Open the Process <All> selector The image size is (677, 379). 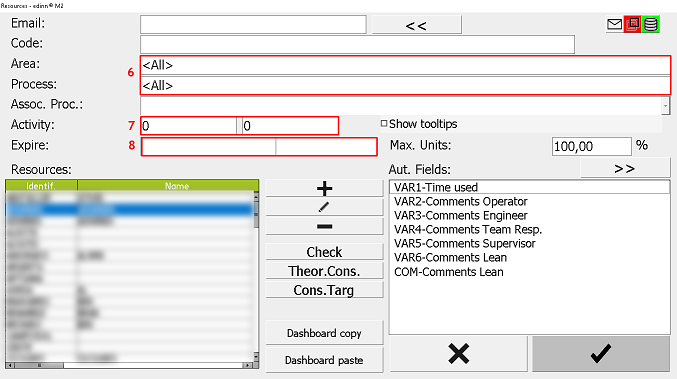pos(405,85)
